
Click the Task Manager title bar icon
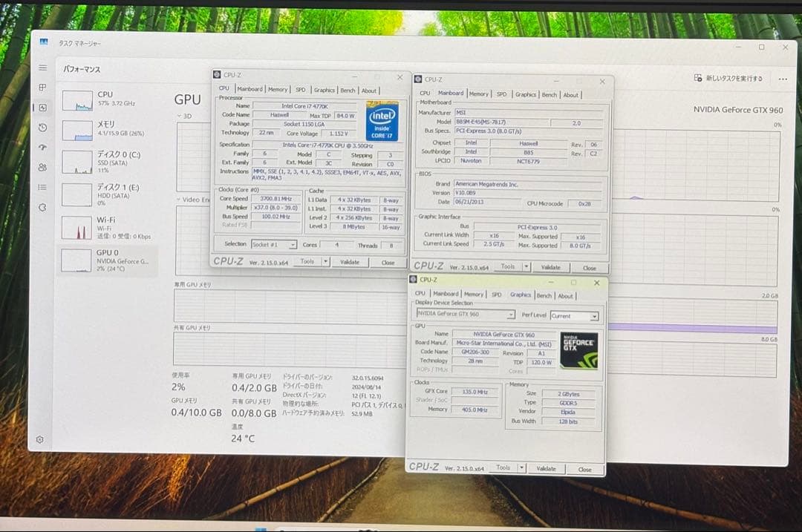coord(44,42)
